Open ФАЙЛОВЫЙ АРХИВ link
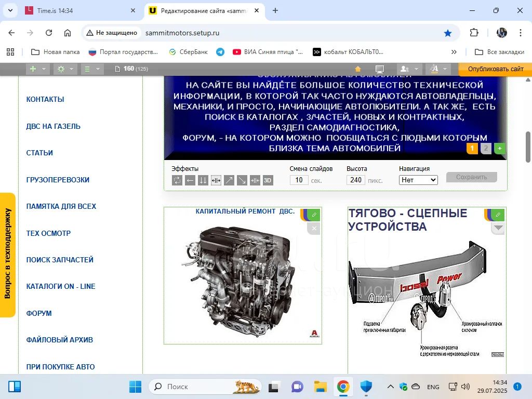This screenshot has width=532, height=399. point(59,340)
